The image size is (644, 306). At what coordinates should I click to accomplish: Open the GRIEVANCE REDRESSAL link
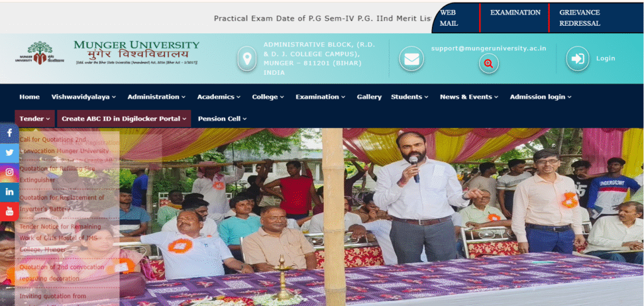(579, 18)
